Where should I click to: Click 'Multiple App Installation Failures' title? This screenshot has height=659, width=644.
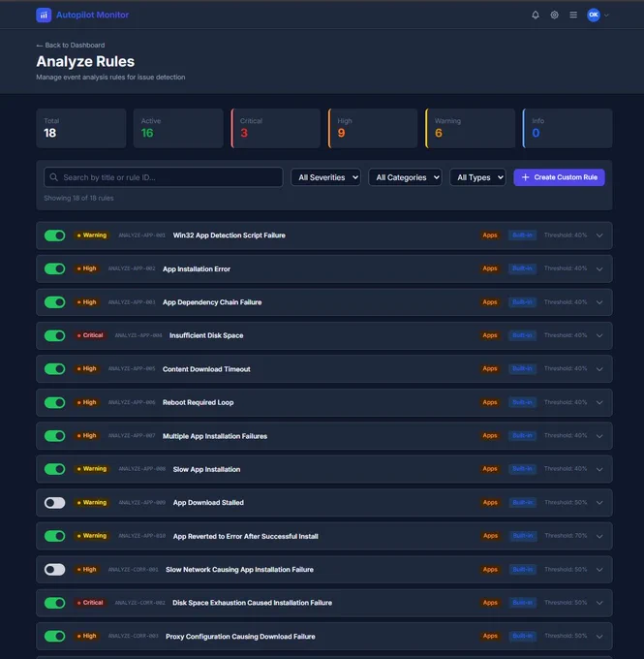(x=215, y=436)
